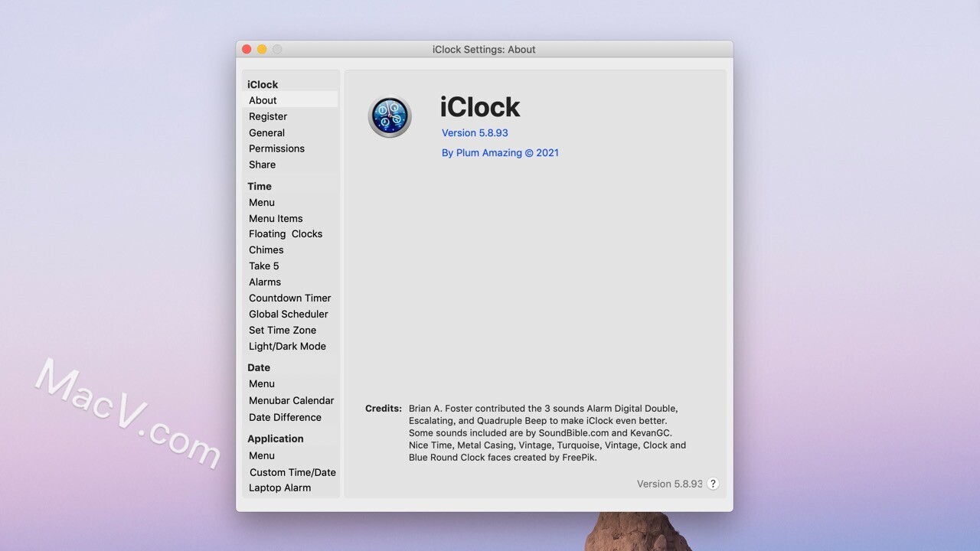Minimize the iClock Settings window
The height and width of the screenshot is (551, 980).
pyautogui.click(x=262, y=49)
